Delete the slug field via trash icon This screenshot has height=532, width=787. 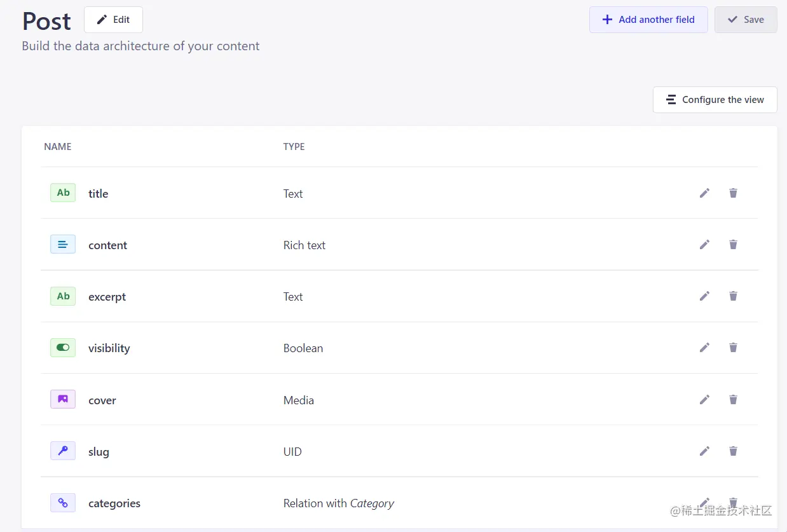click(733, 451)
